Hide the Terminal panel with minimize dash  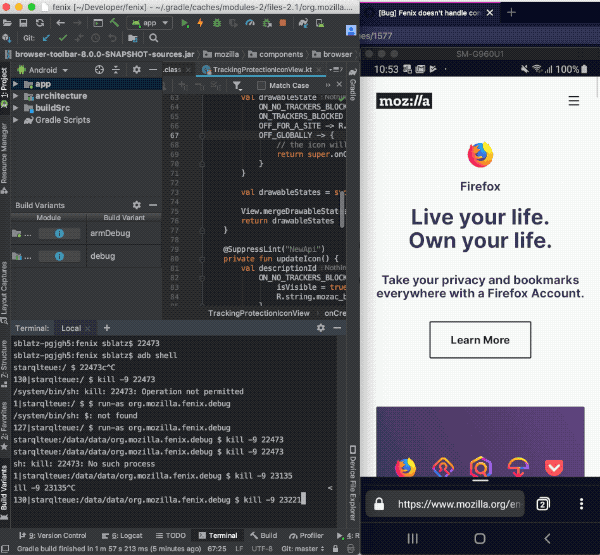pyautogui.click(x=337, y=328)
